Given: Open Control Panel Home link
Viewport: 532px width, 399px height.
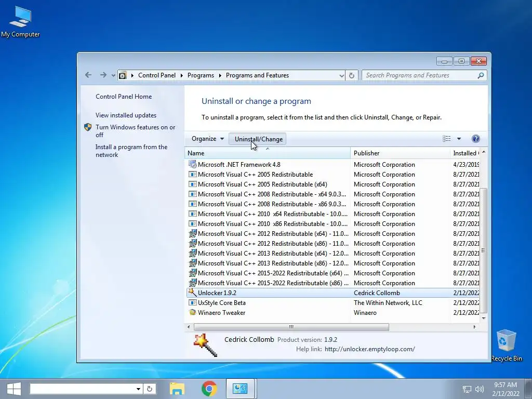Looking at the screenshot, I should click(x=124, y=96).
